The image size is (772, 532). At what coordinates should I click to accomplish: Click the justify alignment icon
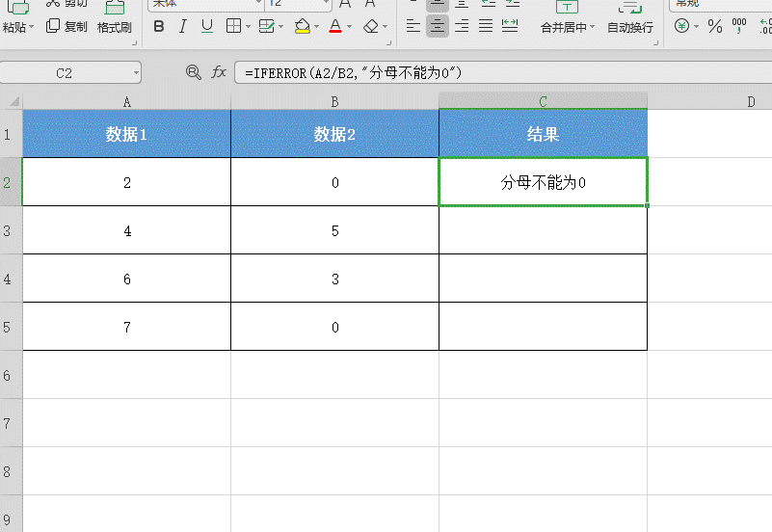click(486, 26)
